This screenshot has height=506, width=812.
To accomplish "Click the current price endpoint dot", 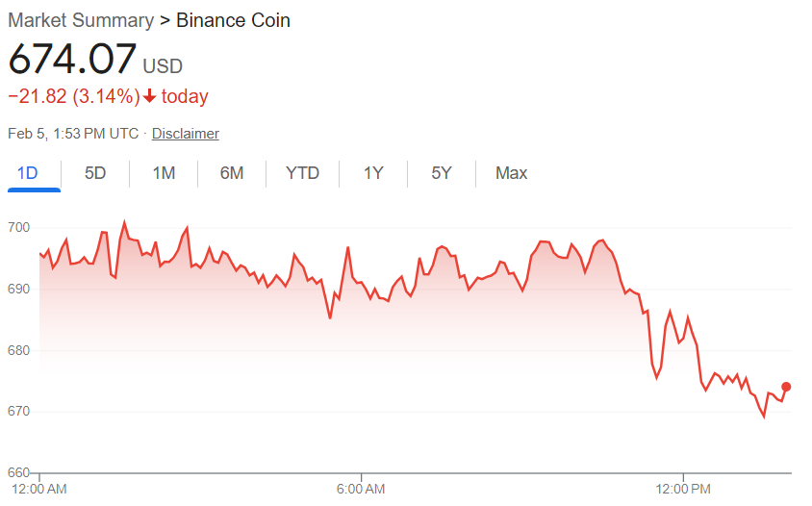I will [x=786, y=387].
